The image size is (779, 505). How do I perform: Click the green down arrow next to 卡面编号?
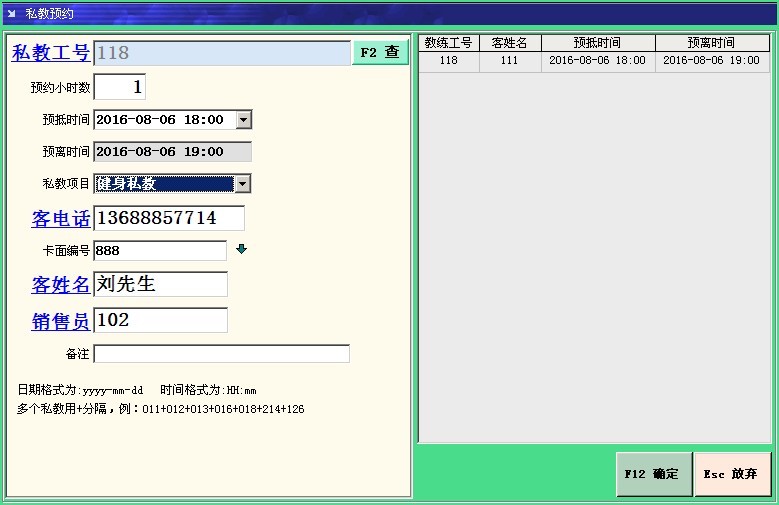[x=241, y=249]
